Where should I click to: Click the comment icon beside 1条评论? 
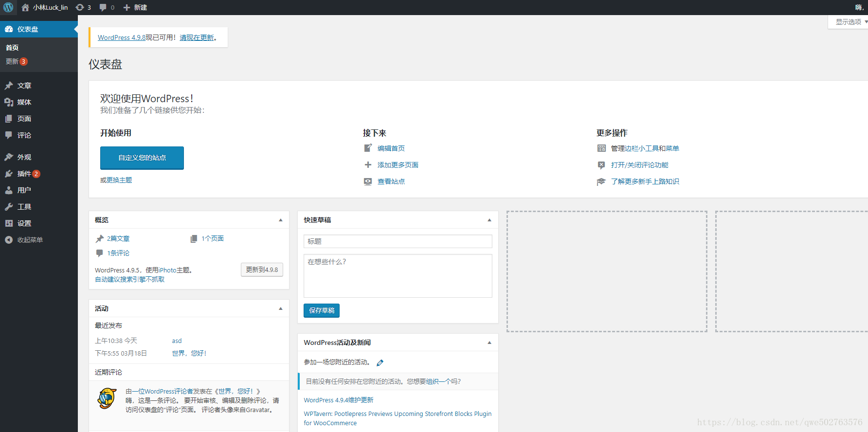point(100,253)
